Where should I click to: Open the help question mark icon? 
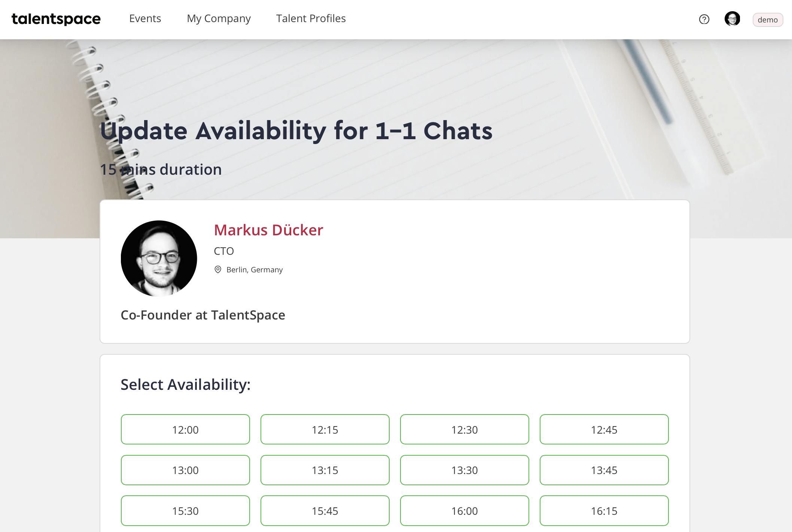point(704,19)
